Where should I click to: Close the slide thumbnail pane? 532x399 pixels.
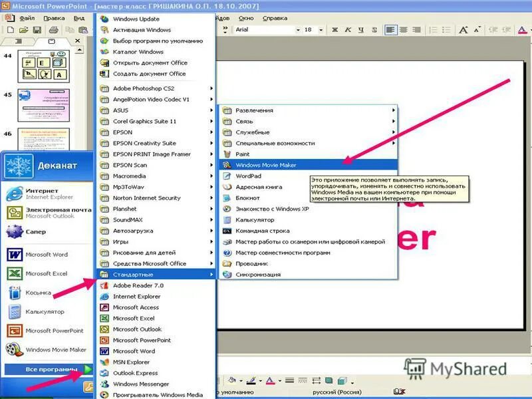point(77,41)
